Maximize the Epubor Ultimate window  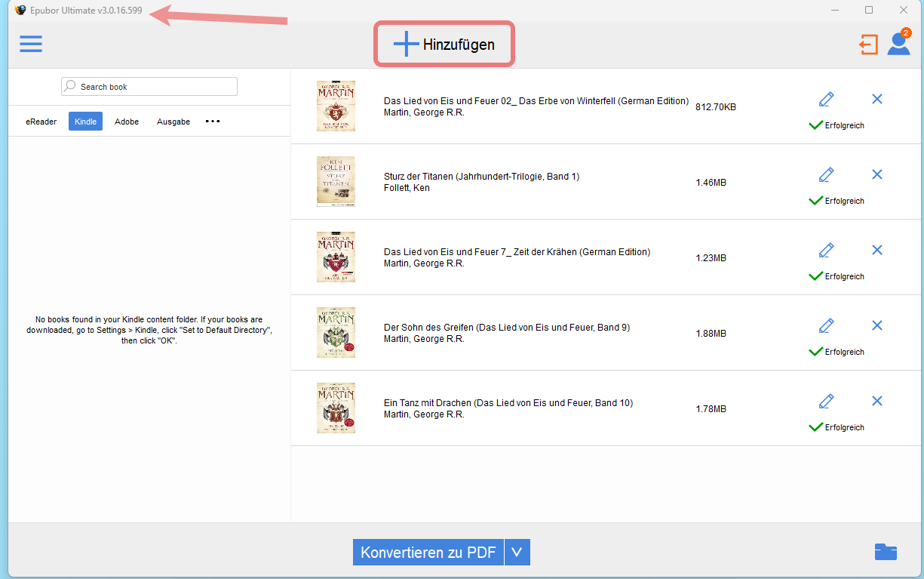[x=869, y=10]
